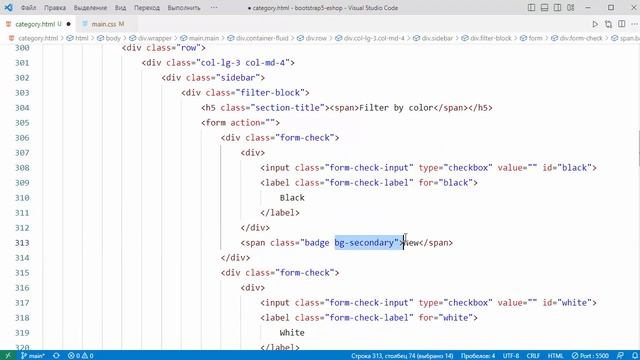Click "filter-block" class value on line 303
The width and height of the screenshot is (640, 360).
point(270,93)
